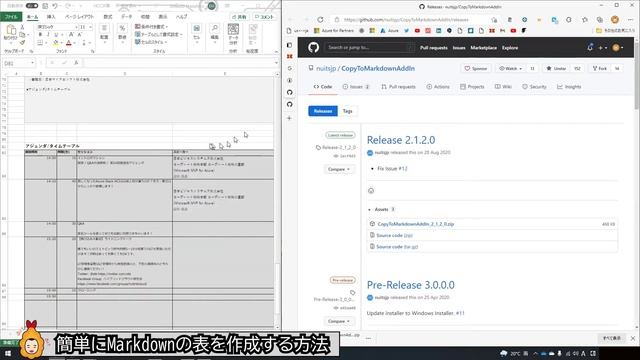640x360 pixels.
Task: Open the GitHub plus create-new dropdown
Action: click(602, 48)
